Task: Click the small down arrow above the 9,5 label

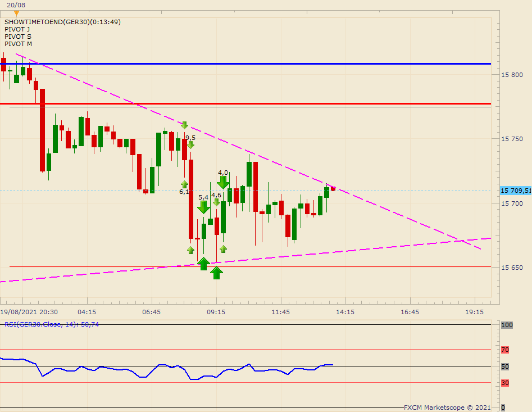Action: point(184,125)
